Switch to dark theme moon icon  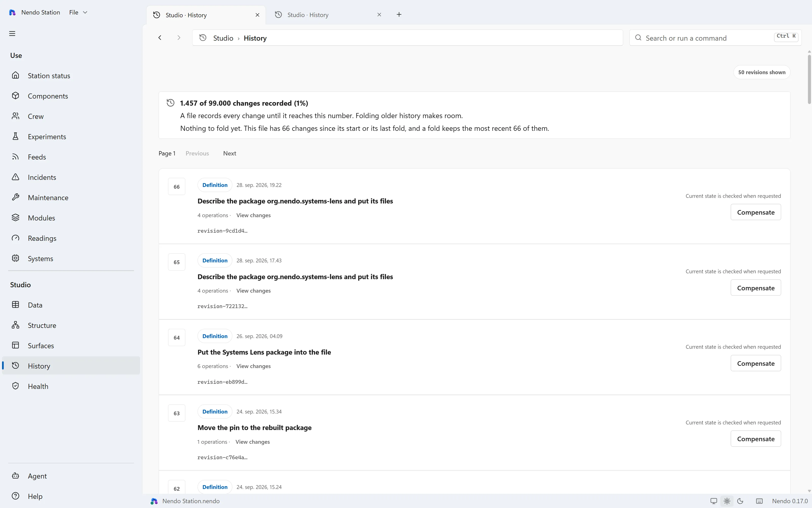[740, 501]
